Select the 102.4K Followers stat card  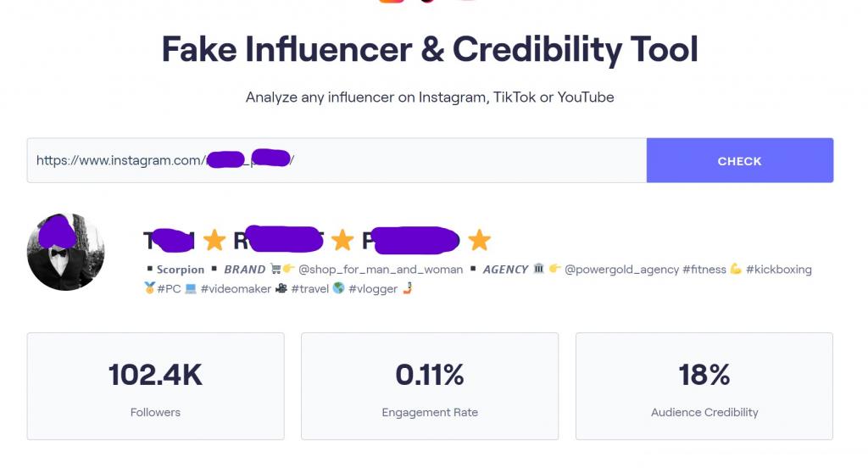pyautogui.click(x=155, y=386)
